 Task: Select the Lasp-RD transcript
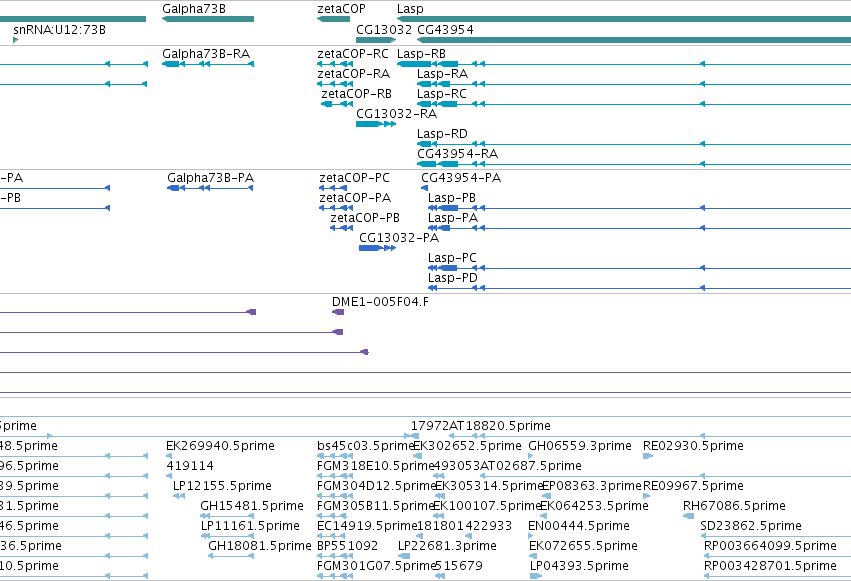coord(634,144)
